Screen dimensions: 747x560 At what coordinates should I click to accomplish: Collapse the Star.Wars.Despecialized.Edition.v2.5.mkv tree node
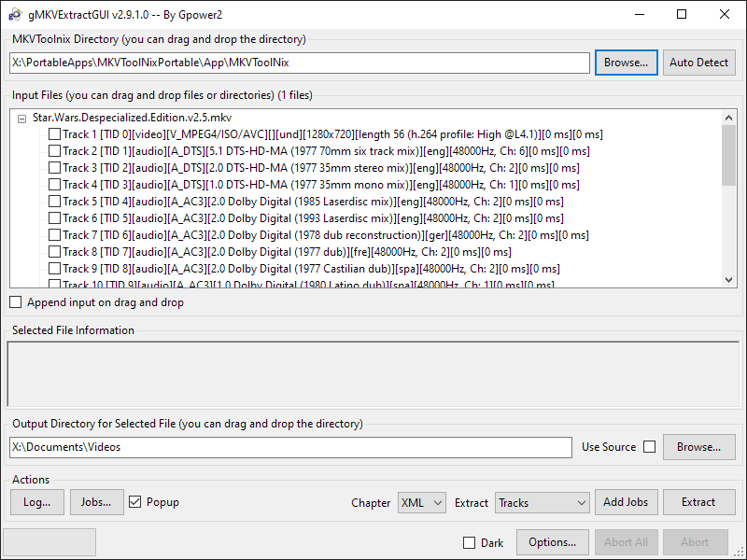22,118
